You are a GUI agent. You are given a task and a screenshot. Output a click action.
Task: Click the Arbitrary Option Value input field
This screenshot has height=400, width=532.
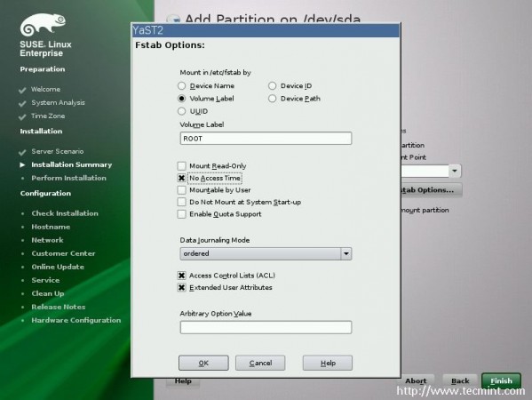[266, 327]
